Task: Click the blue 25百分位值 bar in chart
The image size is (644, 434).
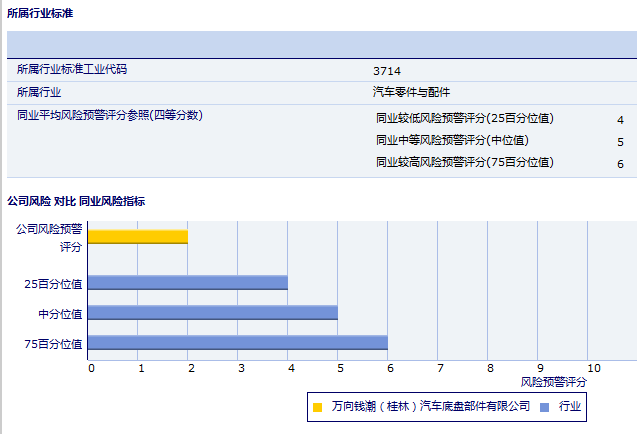Action: point(188,283)
